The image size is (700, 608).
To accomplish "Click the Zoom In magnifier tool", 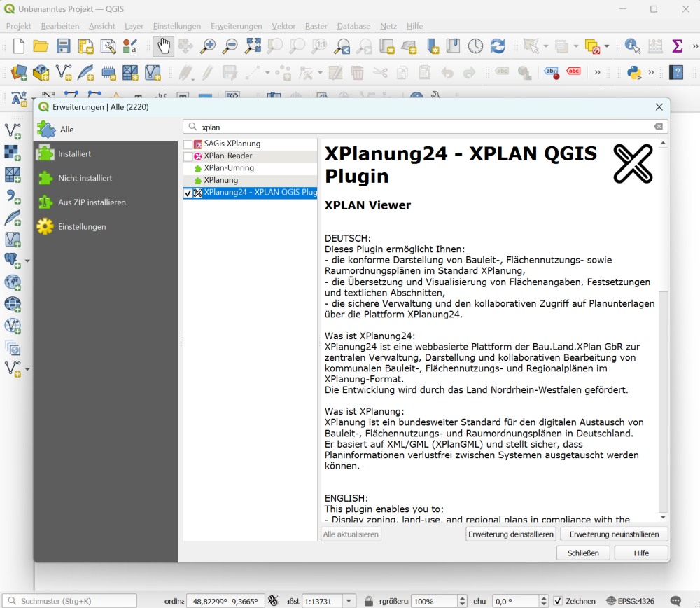I will coord(208,46).
